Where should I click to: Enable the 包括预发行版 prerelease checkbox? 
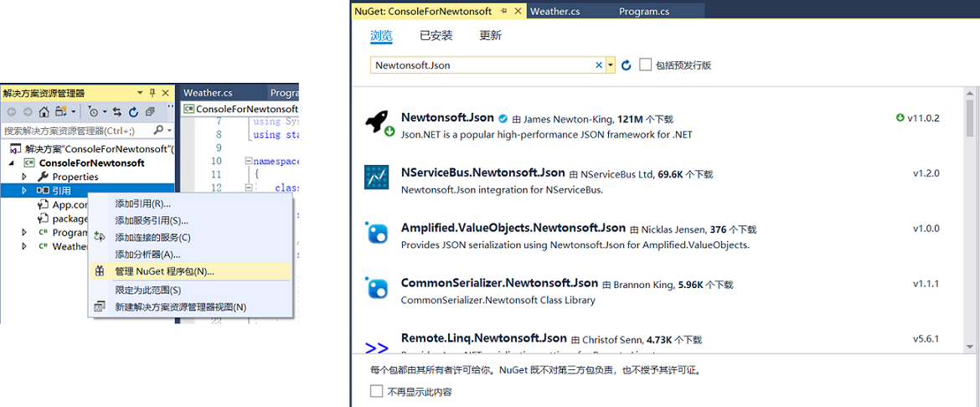(x=646, y=64)
